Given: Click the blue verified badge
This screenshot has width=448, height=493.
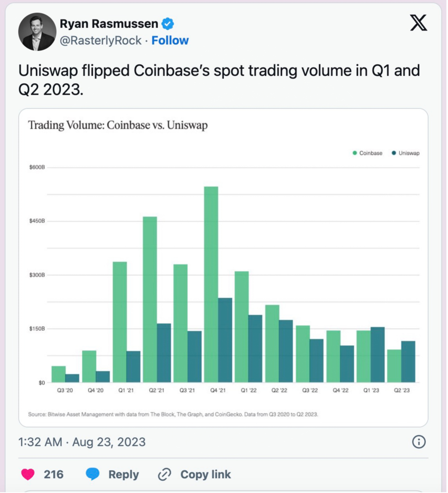Looking at the screenshot, I should (168, 24).
